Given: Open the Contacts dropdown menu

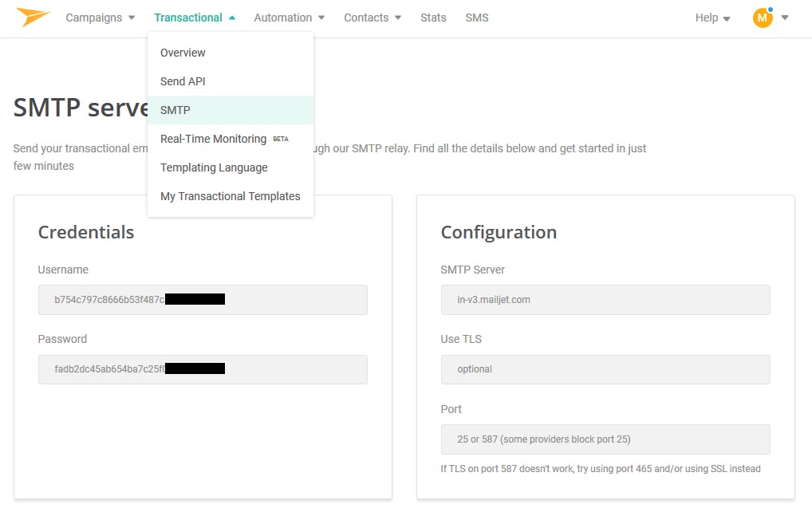Looking at the screenshot, I should tap(372, 18).
